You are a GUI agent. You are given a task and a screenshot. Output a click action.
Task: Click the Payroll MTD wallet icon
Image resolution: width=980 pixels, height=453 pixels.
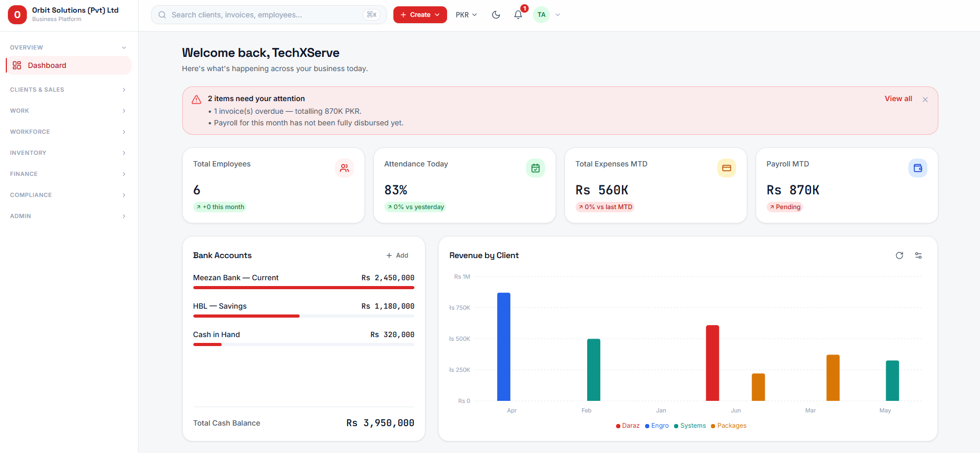[918, 168]
